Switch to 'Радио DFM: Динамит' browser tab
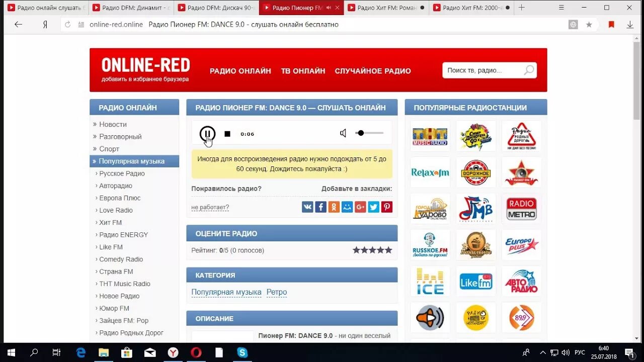This screenshot has width=644, height=362. pos(131,8)
